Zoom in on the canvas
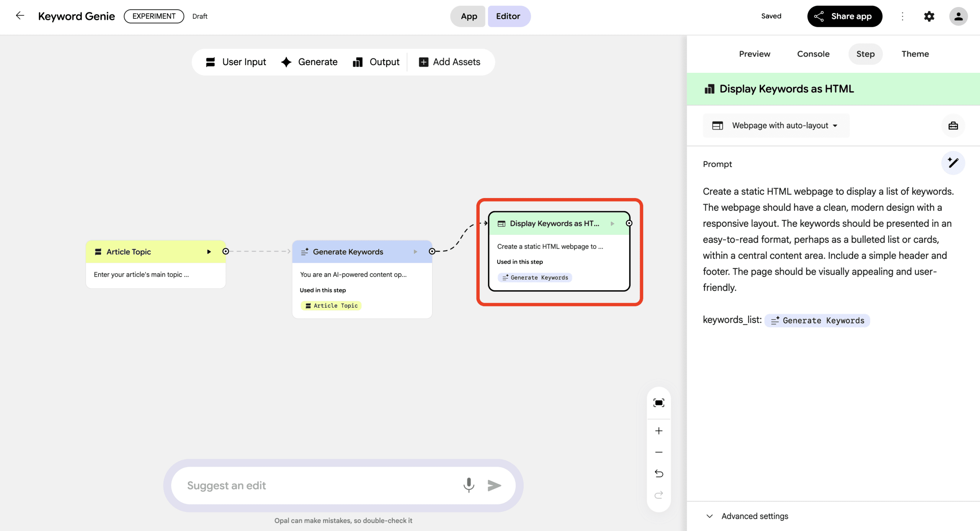 point(658,431)
